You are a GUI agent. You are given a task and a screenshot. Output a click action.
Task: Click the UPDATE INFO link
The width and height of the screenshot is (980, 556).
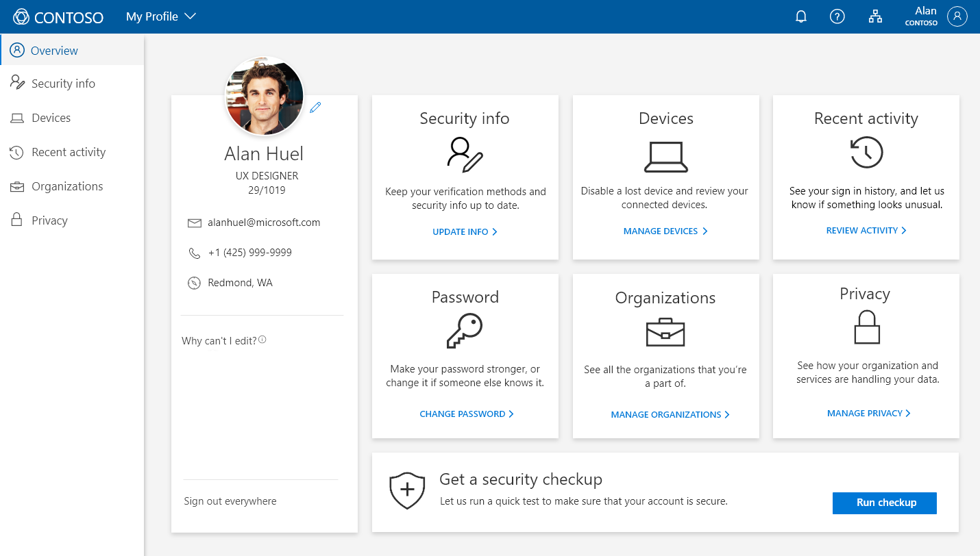[x=465, y=232]
